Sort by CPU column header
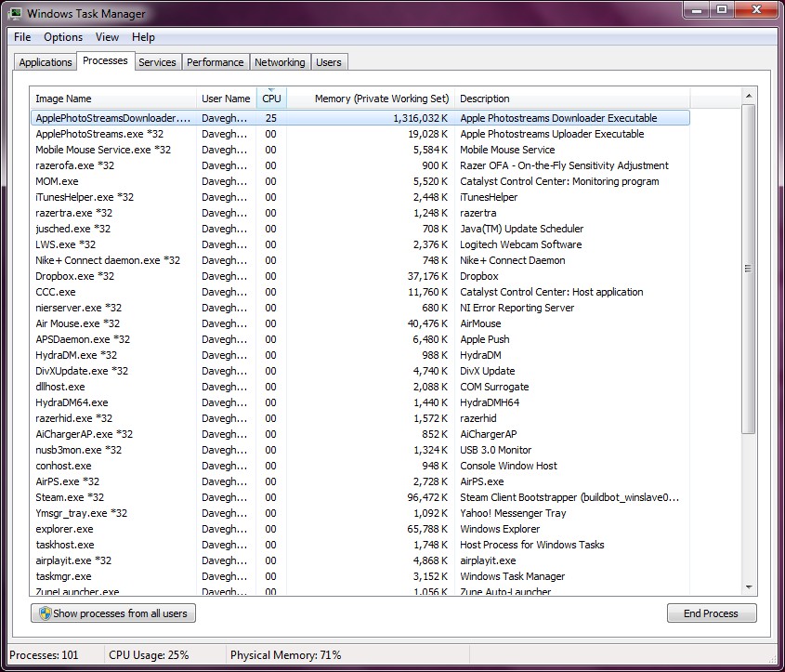The height and width of the screenshot is (672, 785). (x=271, y=99)
